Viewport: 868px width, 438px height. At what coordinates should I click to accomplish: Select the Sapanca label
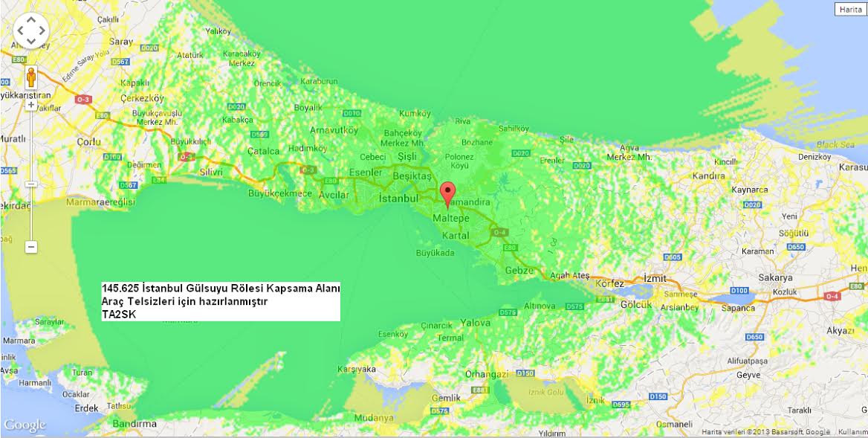[x=739, y=308]
